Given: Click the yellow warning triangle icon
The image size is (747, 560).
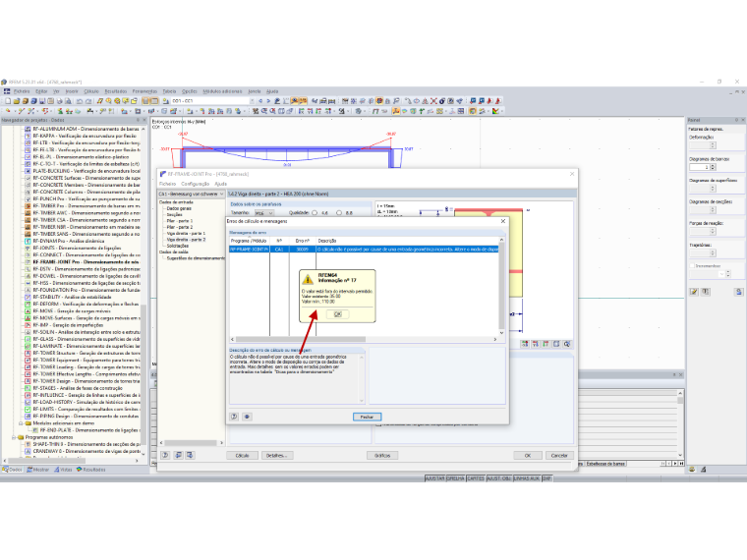Looking at the screenshot, I should (309, 279).
